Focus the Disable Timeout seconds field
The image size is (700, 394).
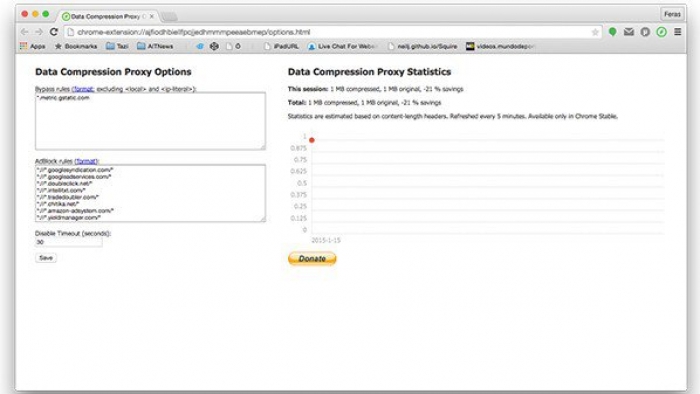pyautogui.click(x=68, y=242)
